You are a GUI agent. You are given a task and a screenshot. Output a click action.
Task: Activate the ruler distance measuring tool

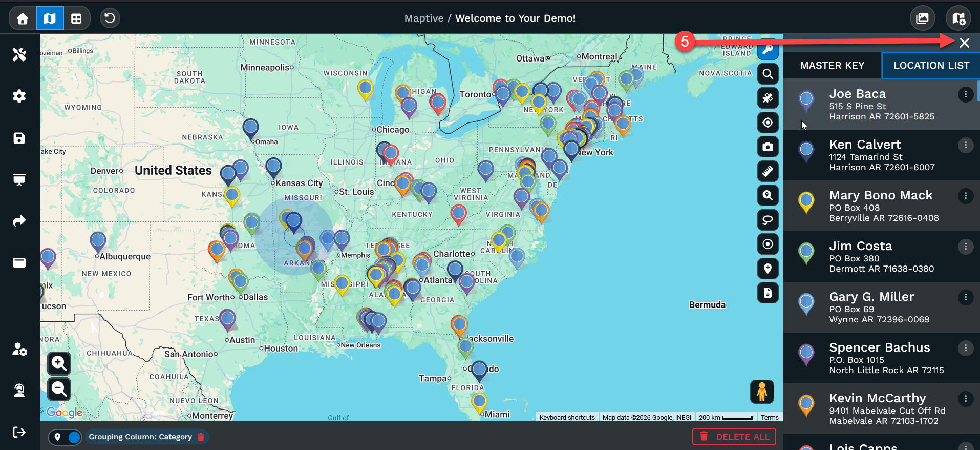[768, 171]
